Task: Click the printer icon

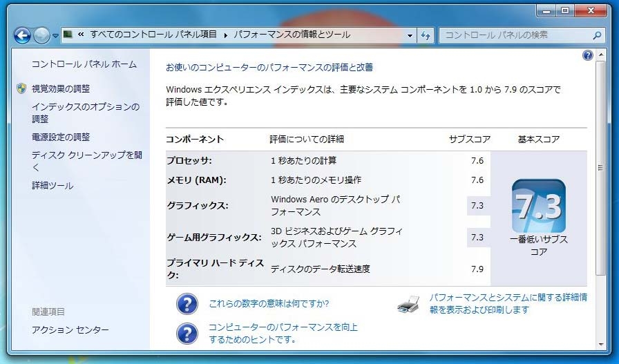Action: point(408,305)
